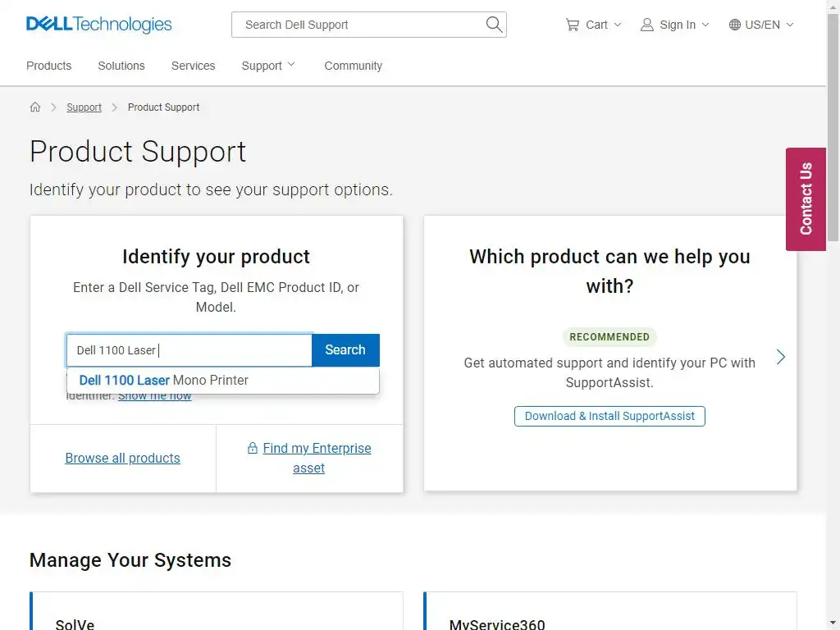Click the Browse all products link
This screenshot has height=630, width=840.
tap(122, 458)
